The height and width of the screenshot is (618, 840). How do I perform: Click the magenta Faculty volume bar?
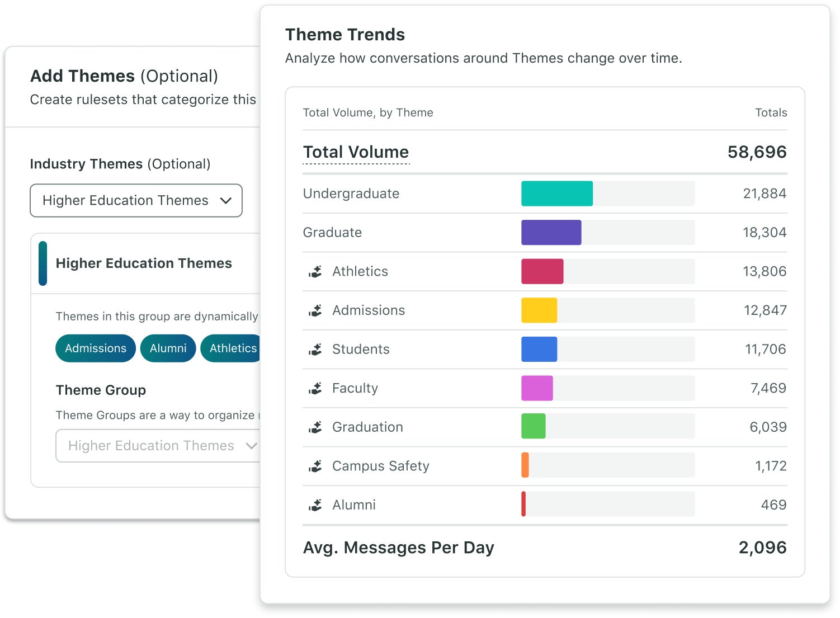(537, 388)
